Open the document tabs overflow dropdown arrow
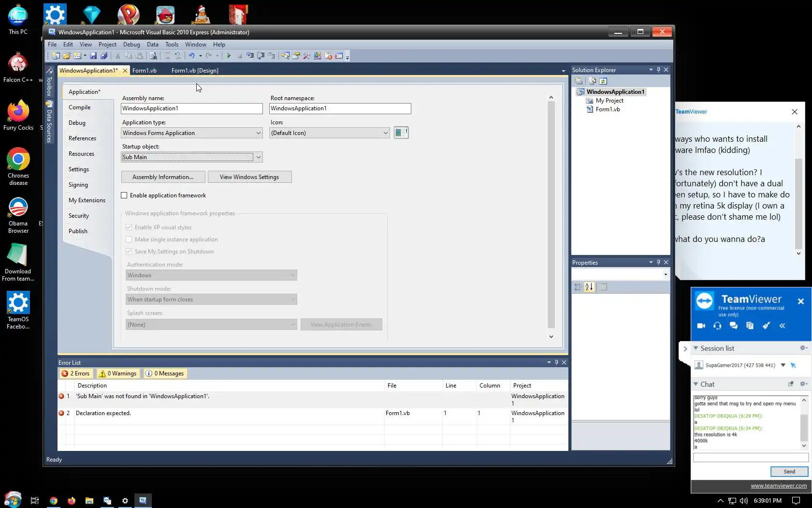The height and width of the screenshot is (508, 812). [564, 71]
